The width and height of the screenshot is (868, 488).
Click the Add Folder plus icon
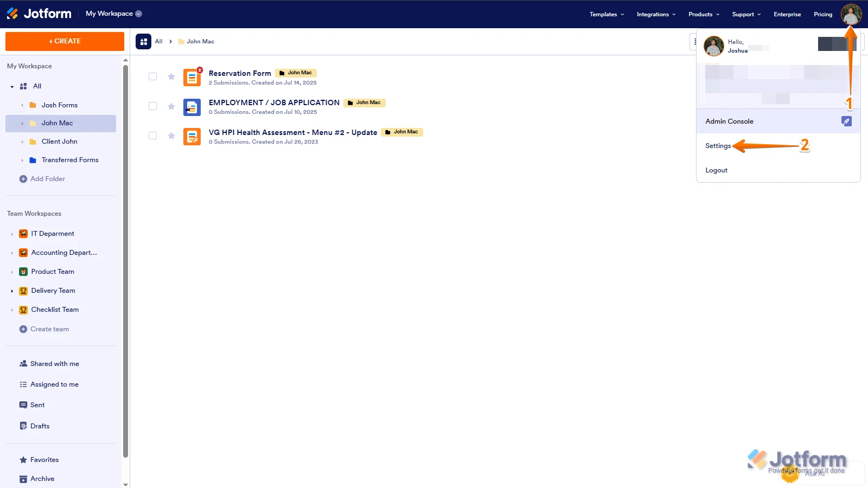tap(22, 178)
